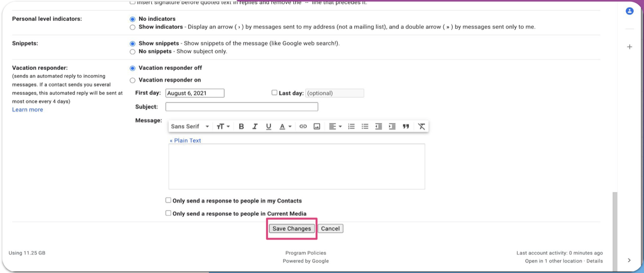Image resolution: width=644 pixels, height=273 pixels.
Task: Insert a link in the message
Action: click(303, 127)
